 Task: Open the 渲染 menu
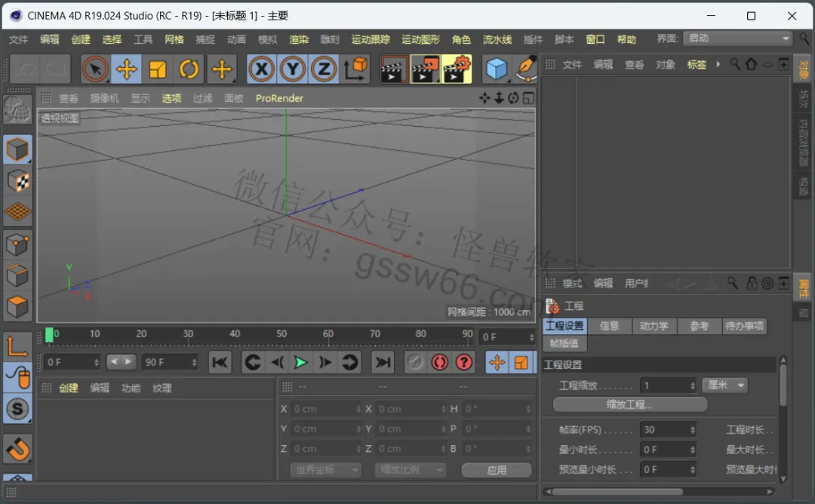298,39
